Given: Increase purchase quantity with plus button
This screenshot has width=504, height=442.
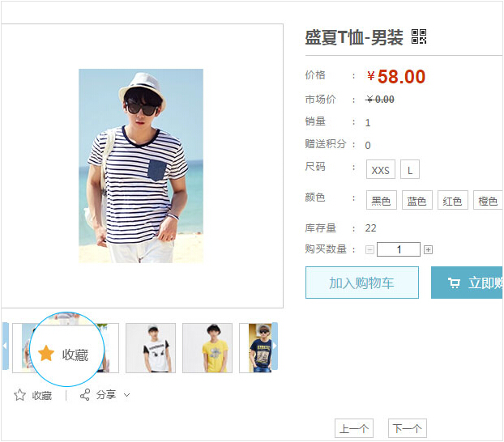Looking at the screenshot, I should coord(429,250).
